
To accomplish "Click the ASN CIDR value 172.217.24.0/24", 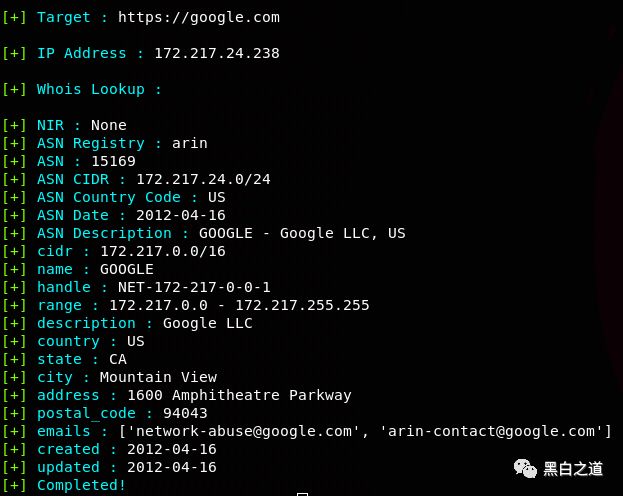I will 203,179.
